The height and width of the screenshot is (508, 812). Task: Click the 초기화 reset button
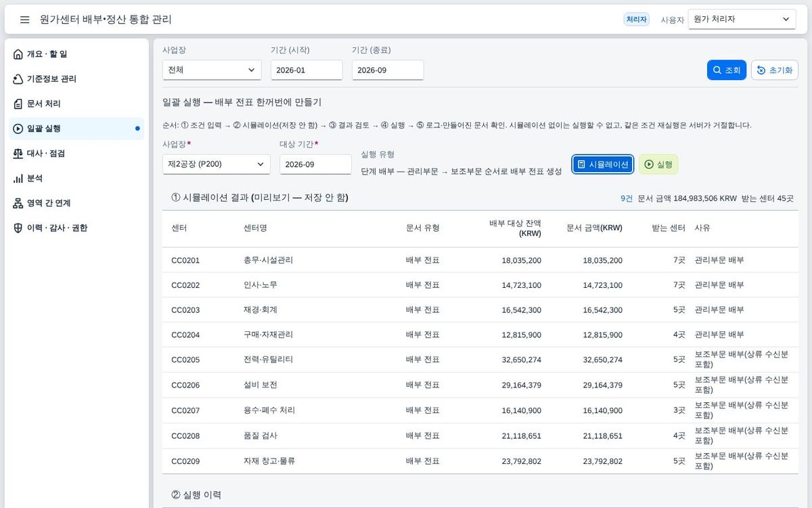click(775, 70)
